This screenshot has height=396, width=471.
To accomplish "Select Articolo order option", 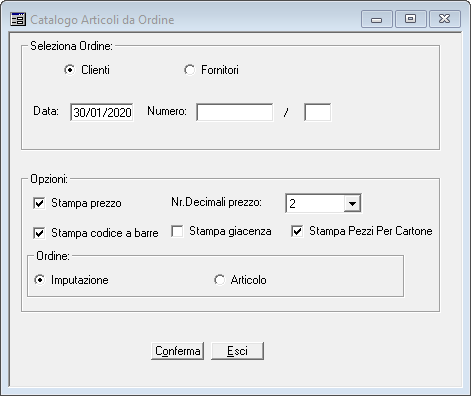I will click(x=220, y=280).
